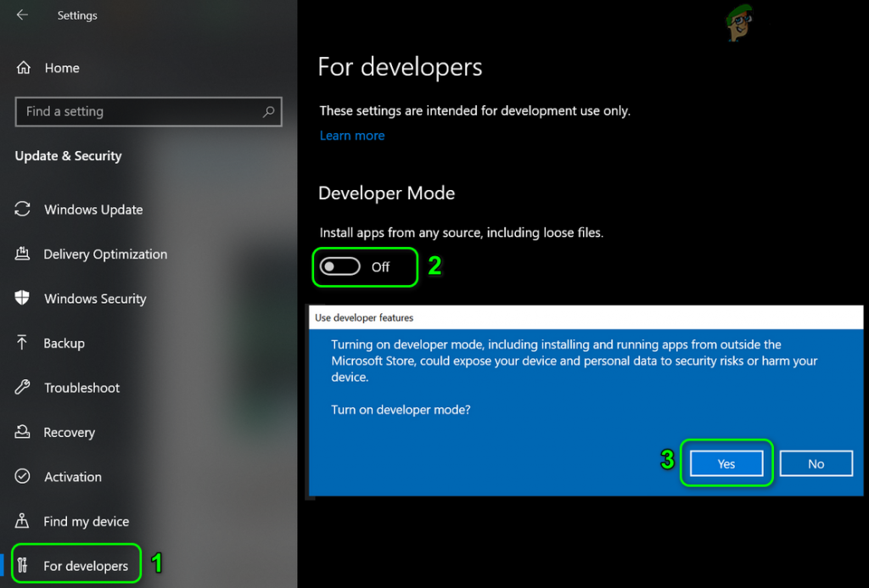Image resolution: width=869 pixels, height=588 pixels.
Task: Click the Troubleshoot wrench icon
Action: (x=22, y=388)
